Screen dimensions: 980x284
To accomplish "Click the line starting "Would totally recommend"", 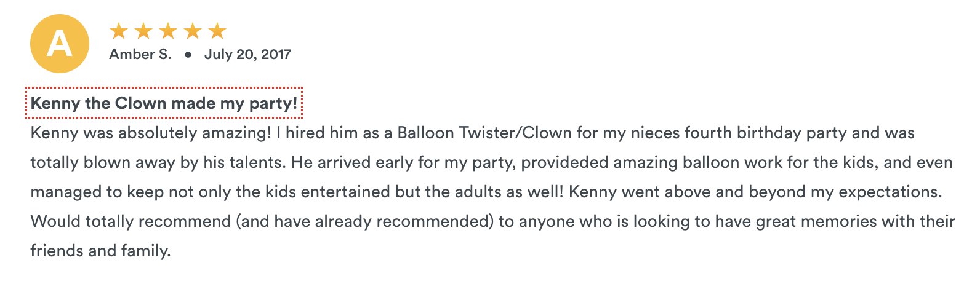I will tap(492, 221).
